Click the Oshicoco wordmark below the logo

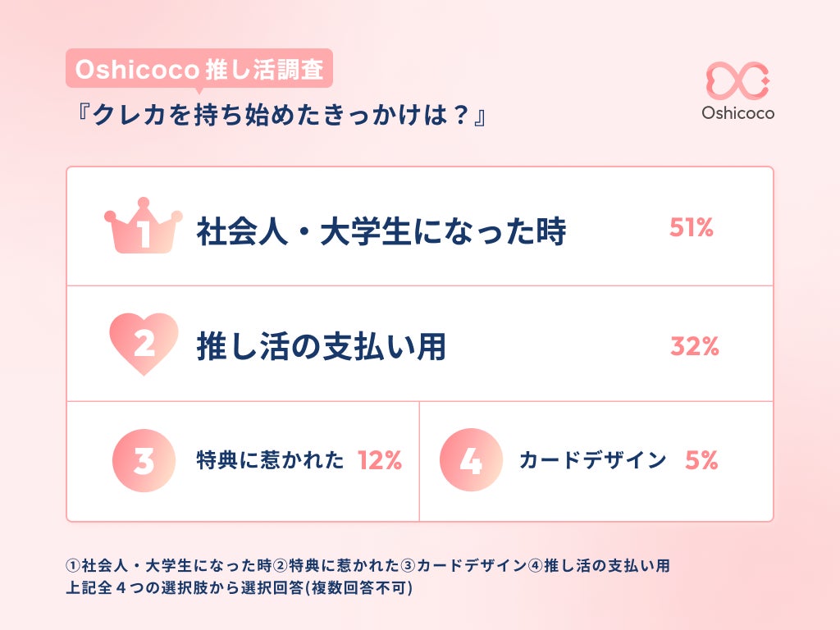[737, 113]
